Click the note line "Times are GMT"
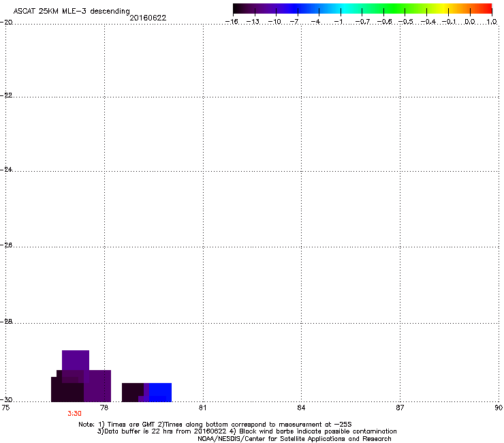 (x=131, y=425)
